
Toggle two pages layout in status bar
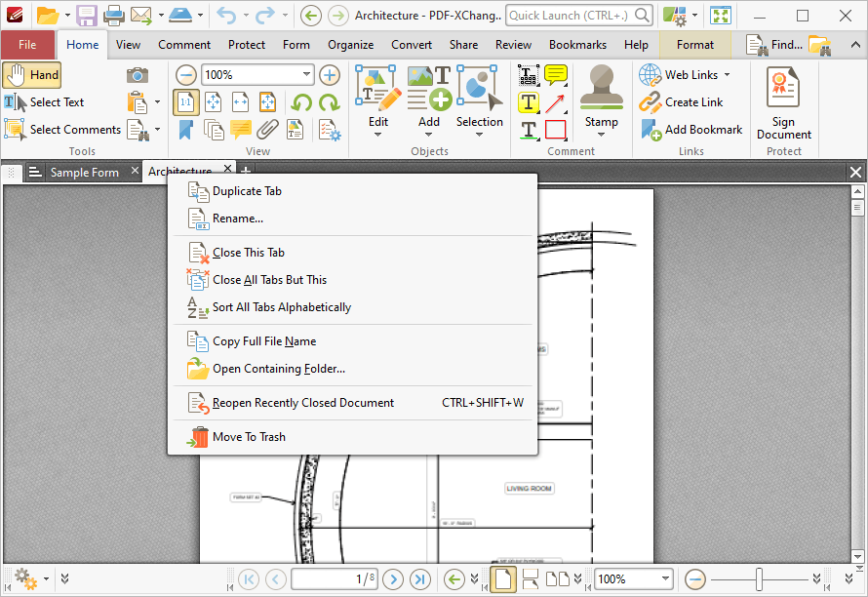click(x=558, y=579)
